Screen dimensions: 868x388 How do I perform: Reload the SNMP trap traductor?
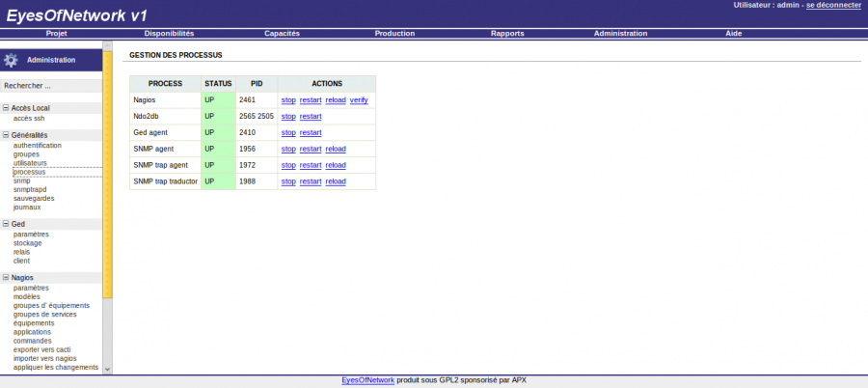(336, 181)
